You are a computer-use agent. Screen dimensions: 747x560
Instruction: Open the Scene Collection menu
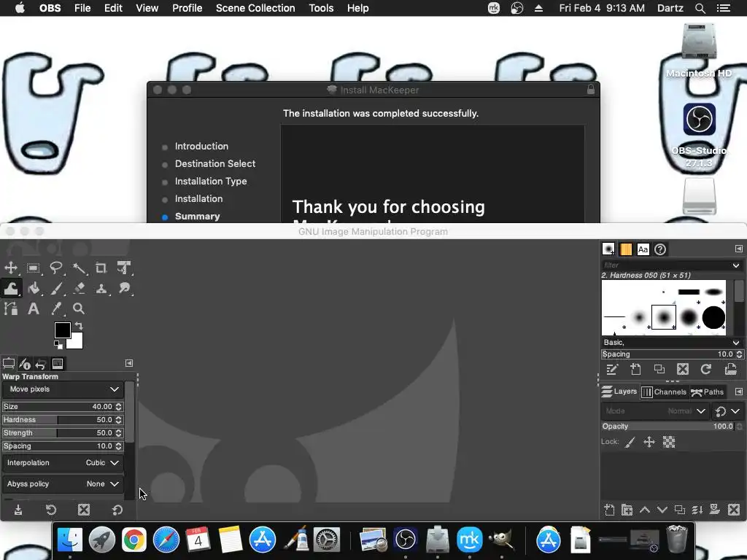coord(255,8)
